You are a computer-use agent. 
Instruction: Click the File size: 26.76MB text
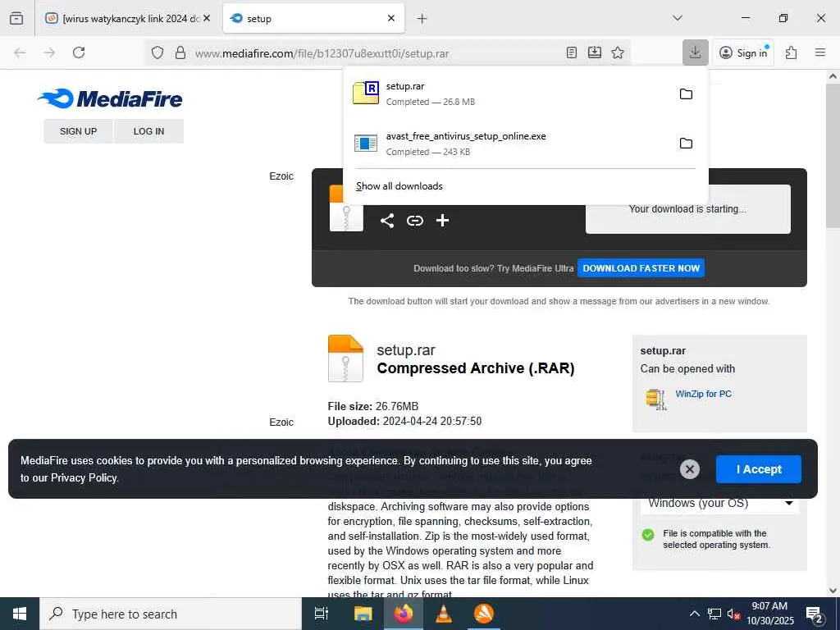click(373, 406)
